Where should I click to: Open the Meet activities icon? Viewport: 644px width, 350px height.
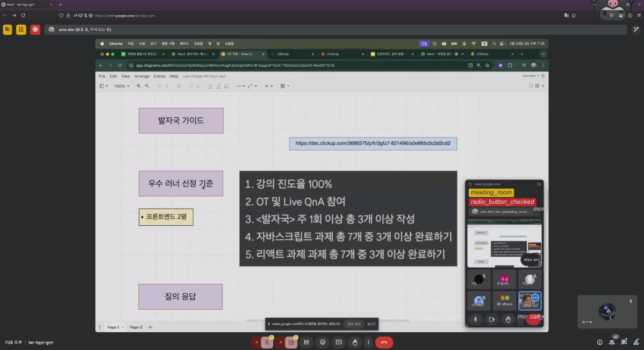click(636, 342)
